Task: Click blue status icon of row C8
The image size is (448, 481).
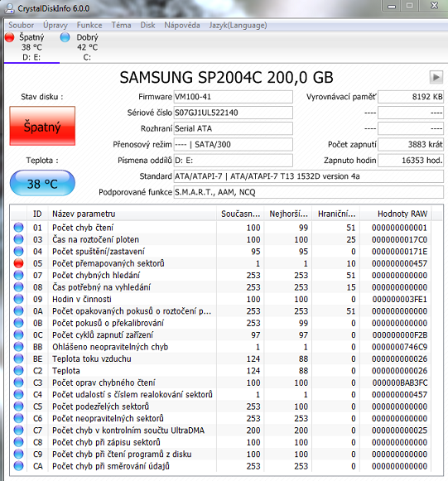Action: (19, 442)
